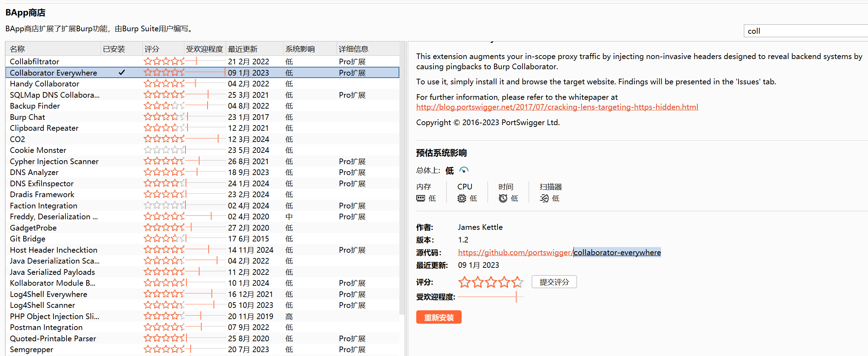This screenshot has height=356, width=868.
Task: Click the 提交评分 button
Action: (x=554, y=282)
